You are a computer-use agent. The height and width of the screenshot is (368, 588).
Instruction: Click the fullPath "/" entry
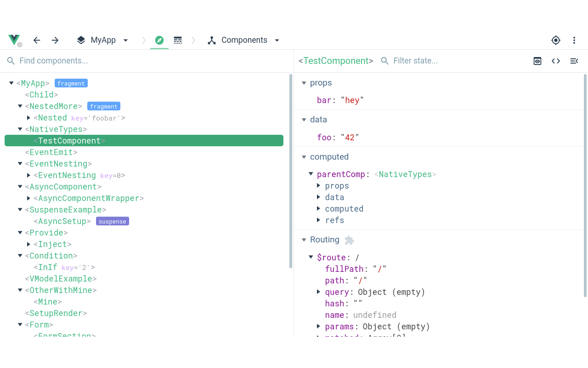tap(356, 269)
